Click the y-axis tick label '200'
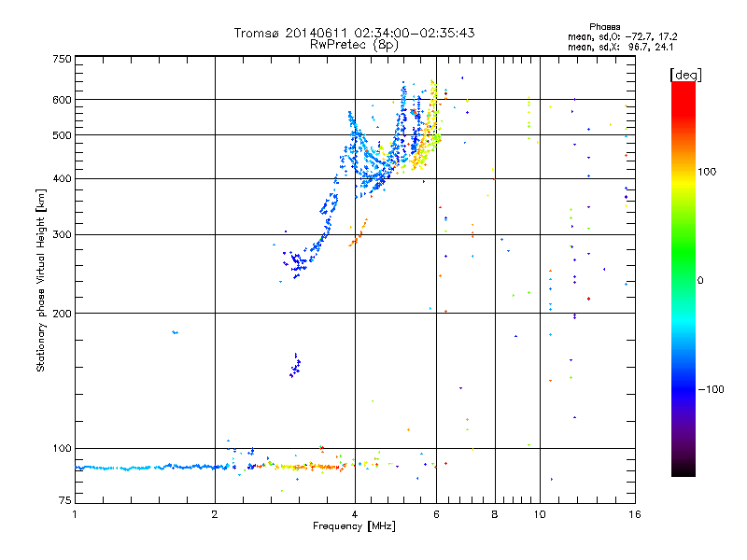This screenshot has height=560, width=747. click(62, 314)
